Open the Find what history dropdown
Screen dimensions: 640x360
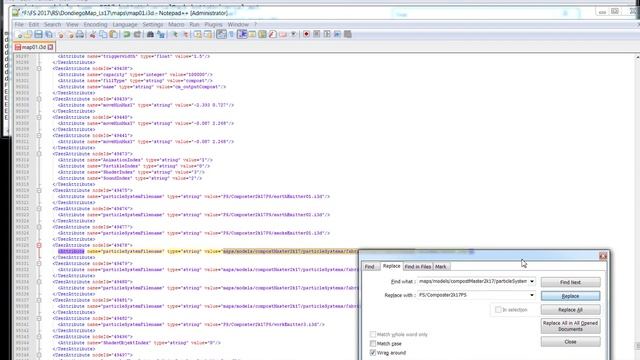coord(531,281)
